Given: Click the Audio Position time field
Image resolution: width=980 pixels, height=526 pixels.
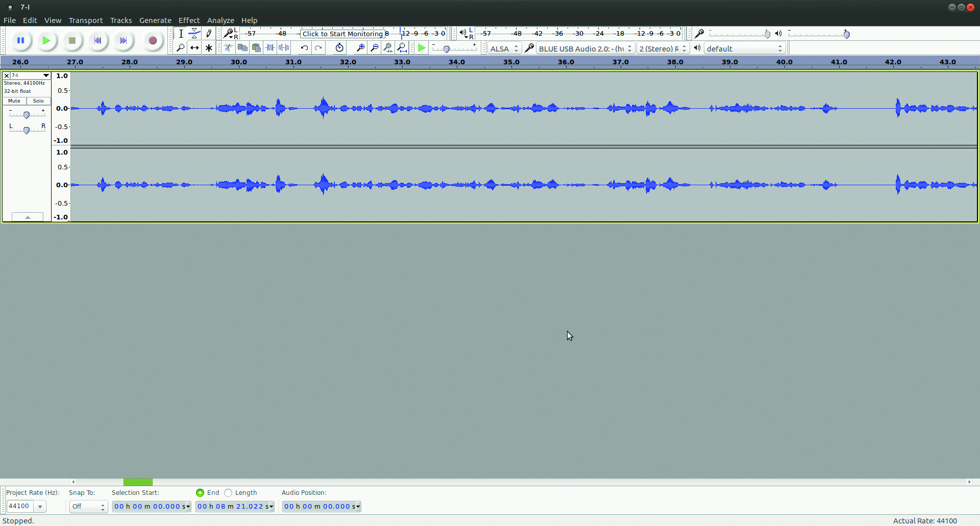Looking at the screenshot, I should pos(322,507).
